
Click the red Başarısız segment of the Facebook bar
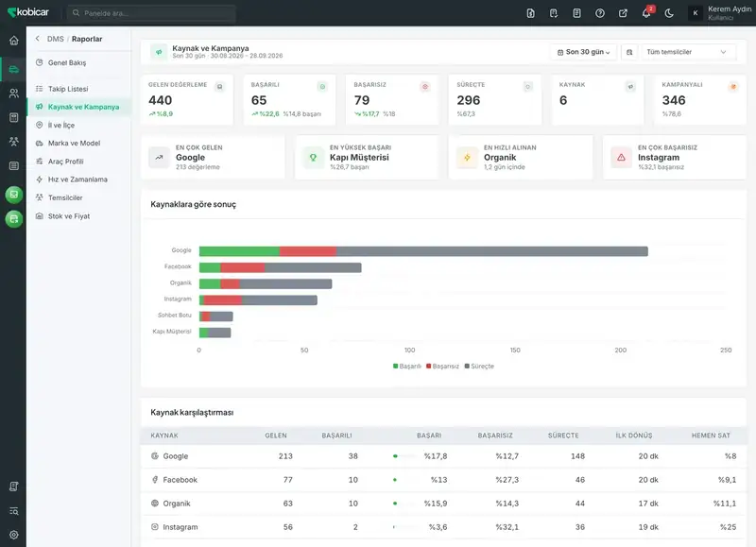243,267
